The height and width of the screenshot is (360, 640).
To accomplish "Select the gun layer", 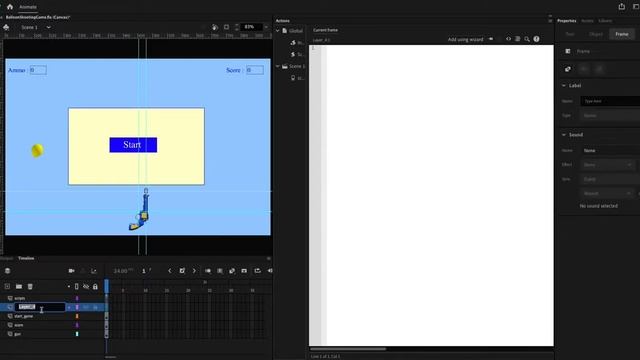I will 18,334.
